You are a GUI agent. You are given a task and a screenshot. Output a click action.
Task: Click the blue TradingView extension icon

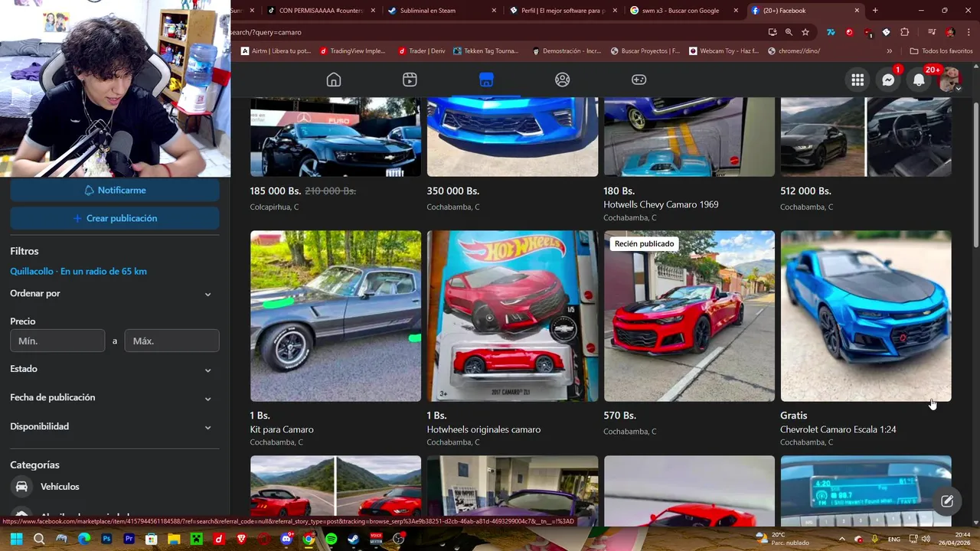pos(831,32)
